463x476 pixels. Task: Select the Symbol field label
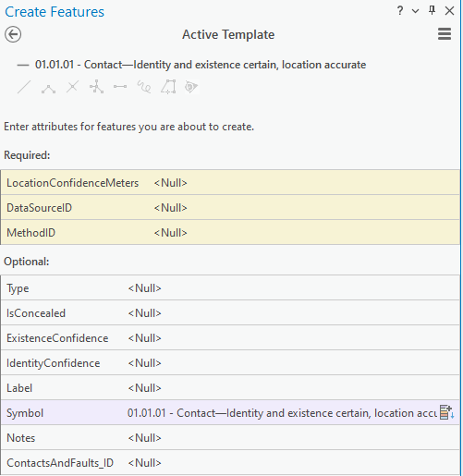(x=25, y=413)
